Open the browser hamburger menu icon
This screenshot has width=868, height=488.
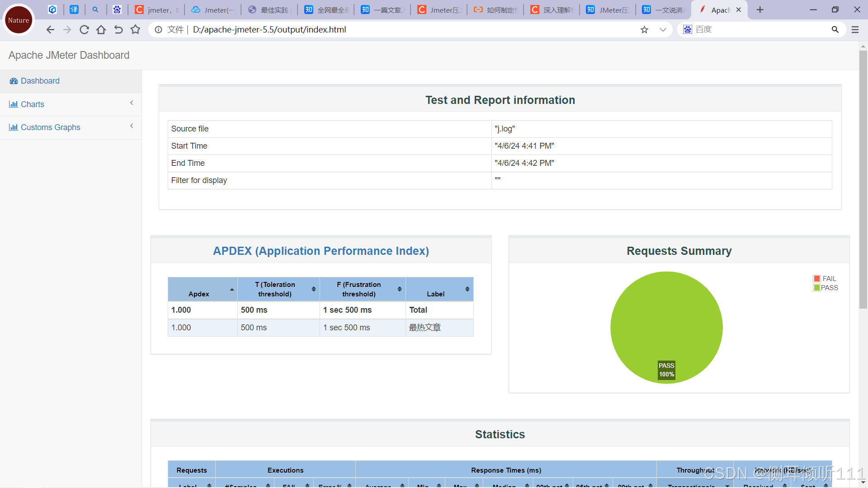click(x=855, y=30)
